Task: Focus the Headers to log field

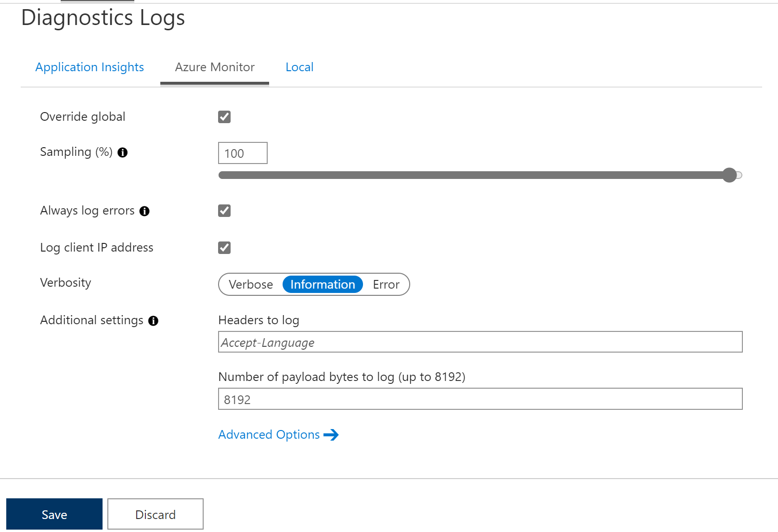Action: pyautogui.click(x=480, y=342)
